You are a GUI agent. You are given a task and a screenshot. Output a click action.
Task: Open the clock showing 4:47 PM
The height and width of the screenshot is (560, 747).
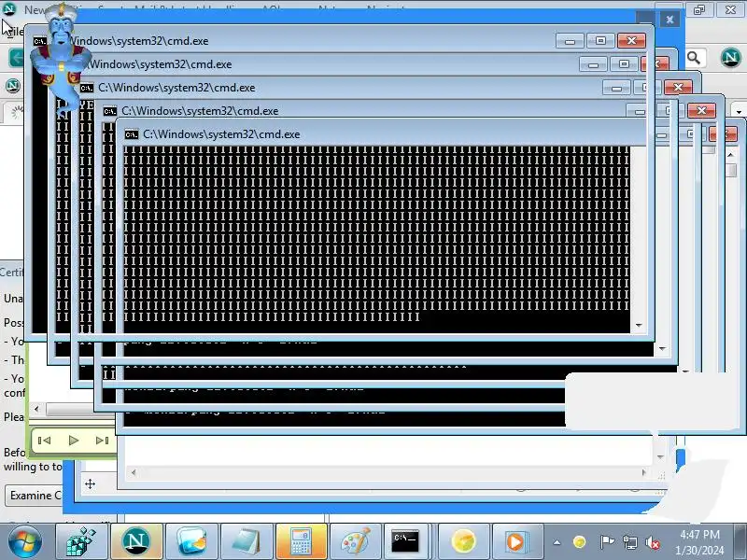coord(699,542)
